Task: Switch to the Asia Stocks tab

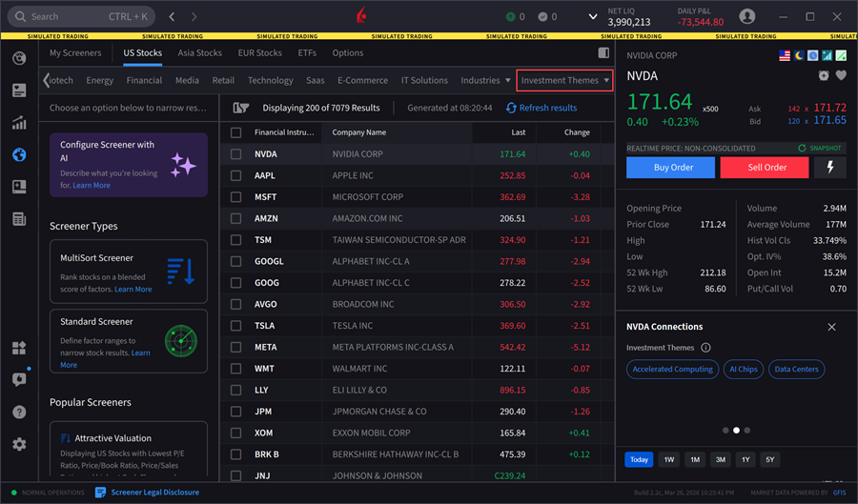Action: pos(199,53)
